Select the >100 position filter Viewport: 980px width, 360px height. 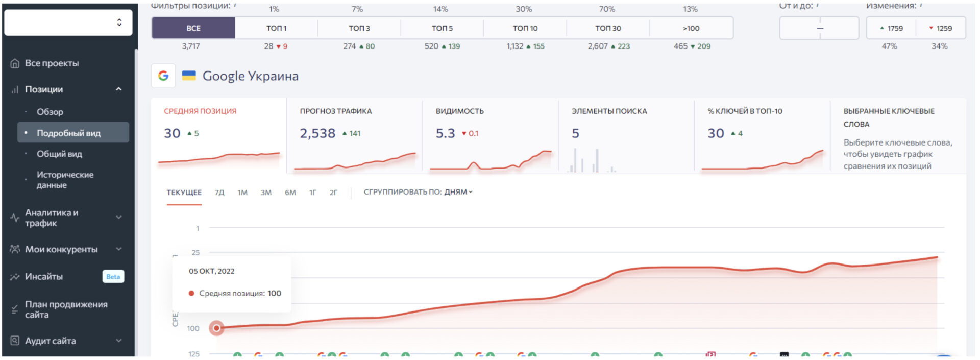(691, 28)
